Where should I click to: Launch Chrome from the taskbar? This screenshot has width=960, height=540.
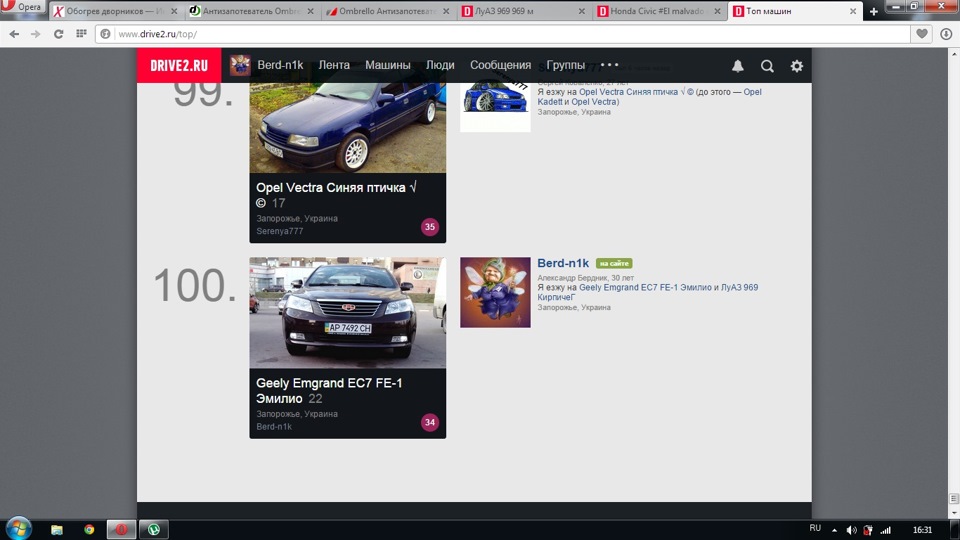[x=89, y=530]
